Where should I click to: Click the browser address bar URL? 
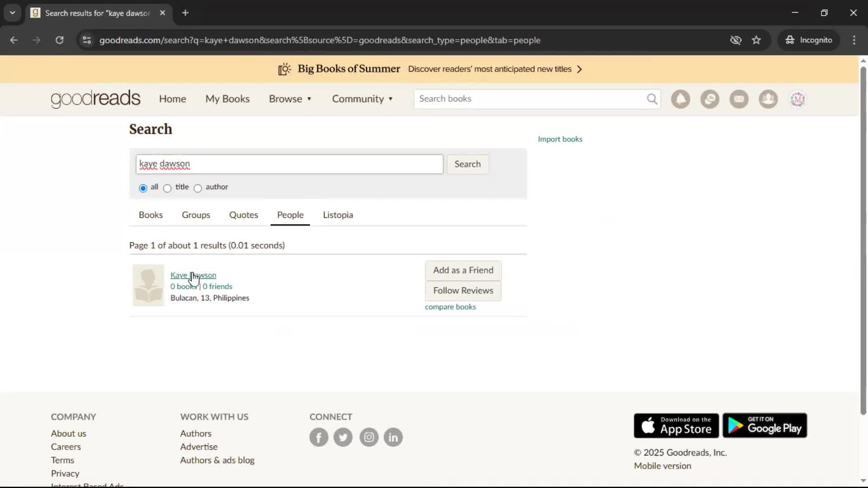320,40
